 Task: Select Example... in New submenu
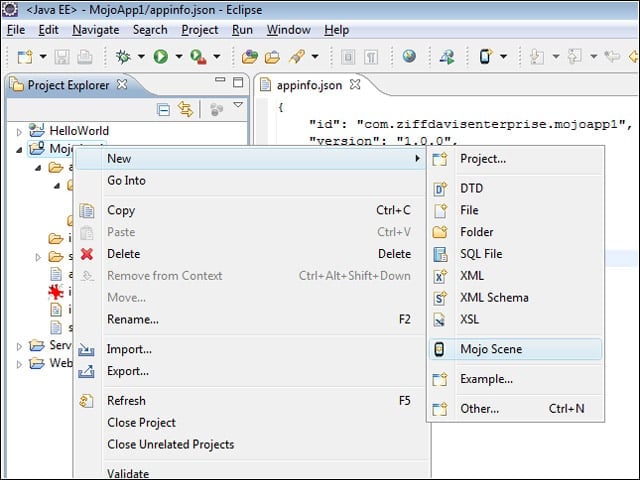pyautogui.click(x=516, y=379)
